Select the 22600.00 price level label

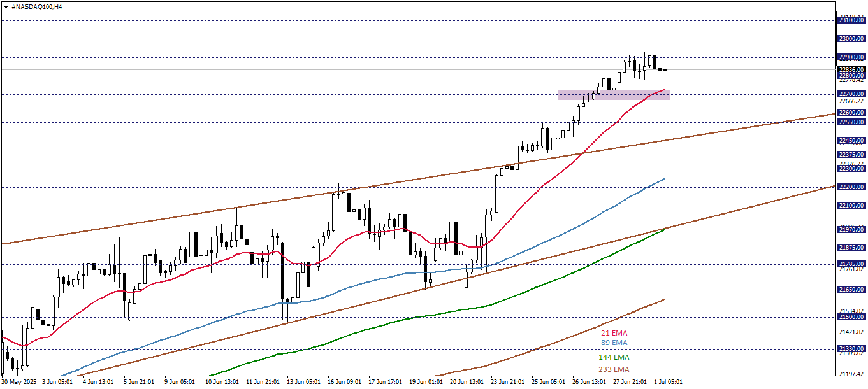pyautogui.click(x=851, y=113)
